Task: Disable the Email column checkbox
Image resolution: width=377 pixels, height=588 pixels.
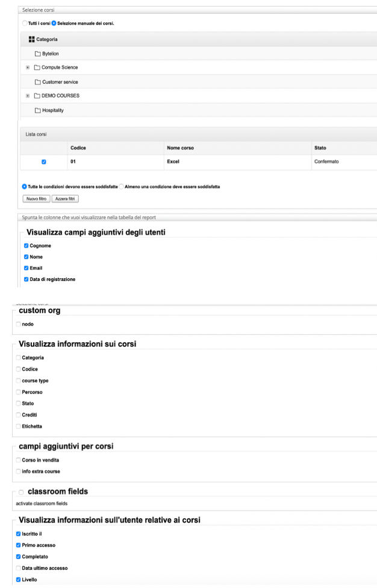Action: 26,268
